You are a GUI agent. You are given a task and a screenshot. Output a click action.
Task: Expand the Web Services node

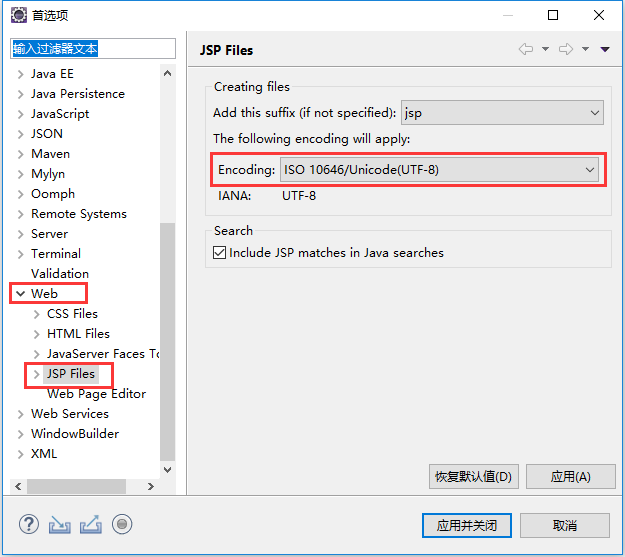(x=21, y=414)
